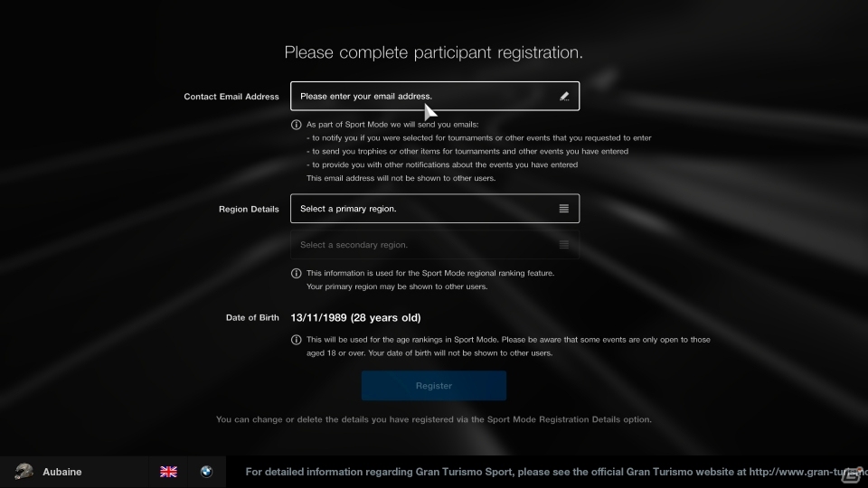
Task: Open the secondary region dropdown
Action: (435, 245)
